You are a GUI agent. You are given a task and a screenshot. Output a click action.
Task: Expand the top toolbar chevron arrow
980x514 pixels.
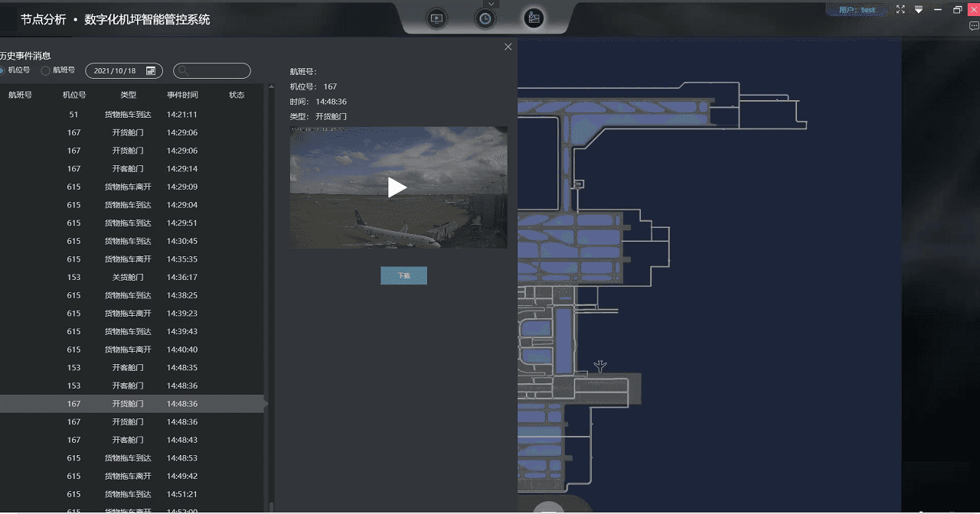492,4
